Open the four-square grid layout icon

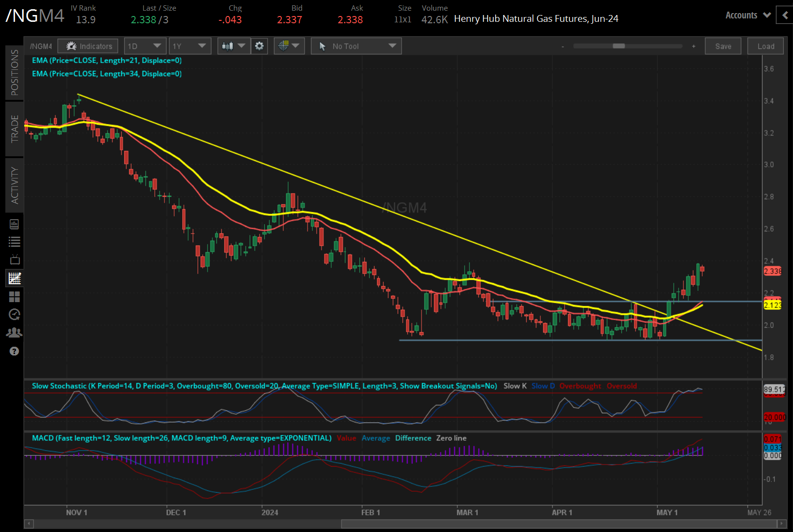point(15,296)
